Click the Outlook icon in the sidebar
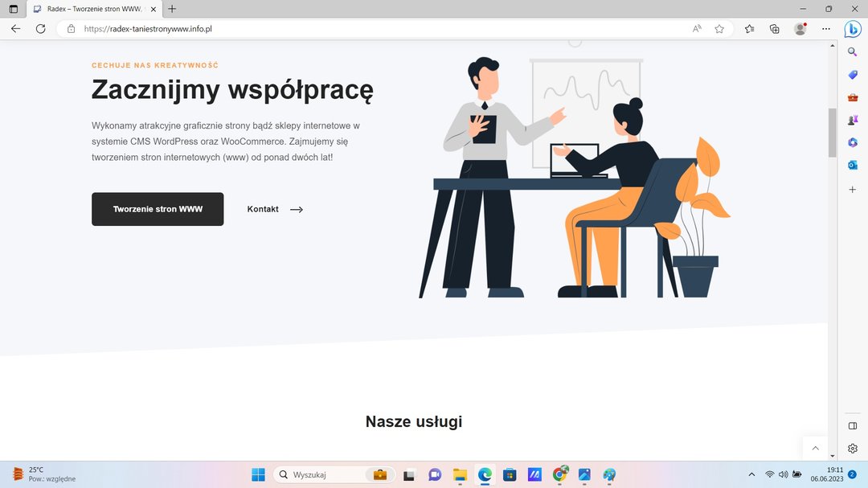 pyautogui.click(x=853, y=165)
